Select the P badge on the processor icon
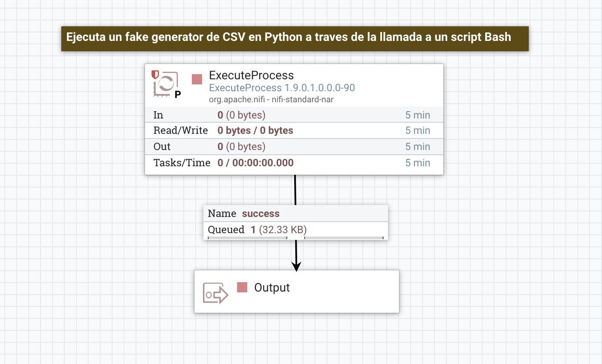Image resolution: width=602 pixels, height=364 pixels. click(178, 93)
